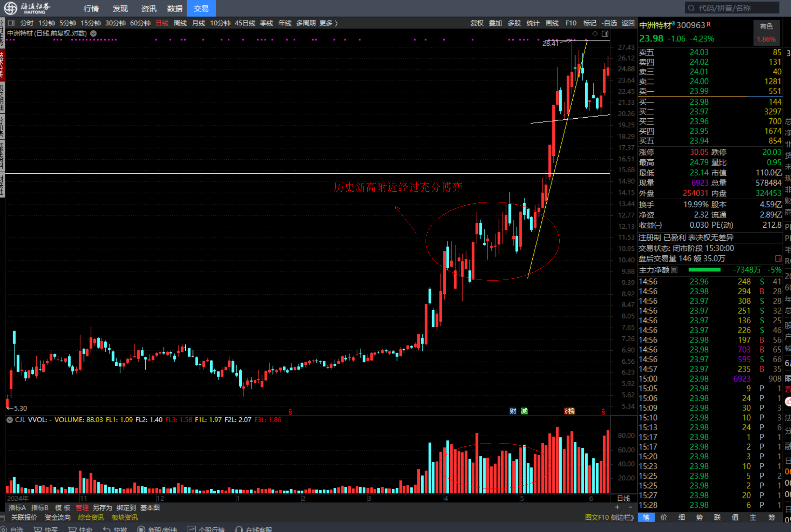Collapse the CJL VVOL indicator arrow

10,419
